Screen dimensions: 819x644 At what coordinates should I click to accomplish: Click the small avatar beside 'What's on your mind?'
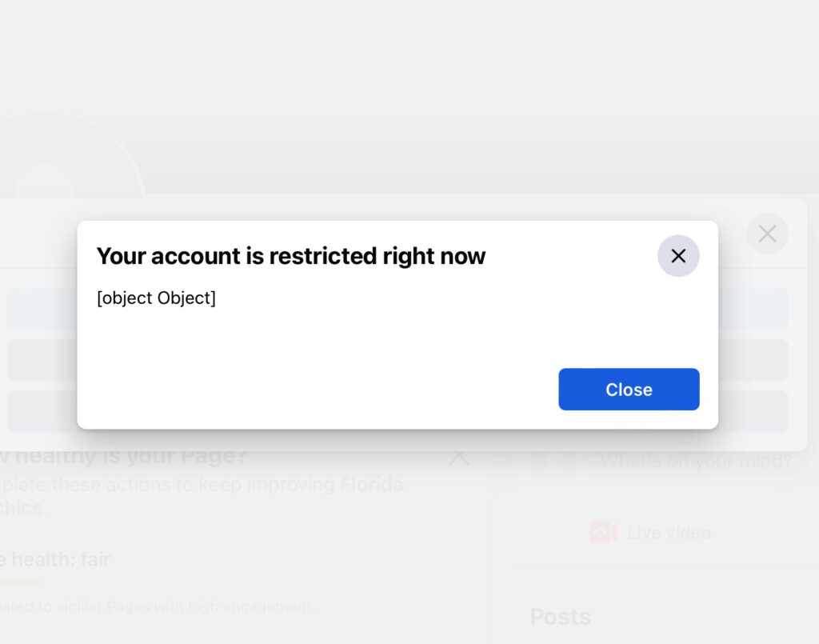pos(553,461)
